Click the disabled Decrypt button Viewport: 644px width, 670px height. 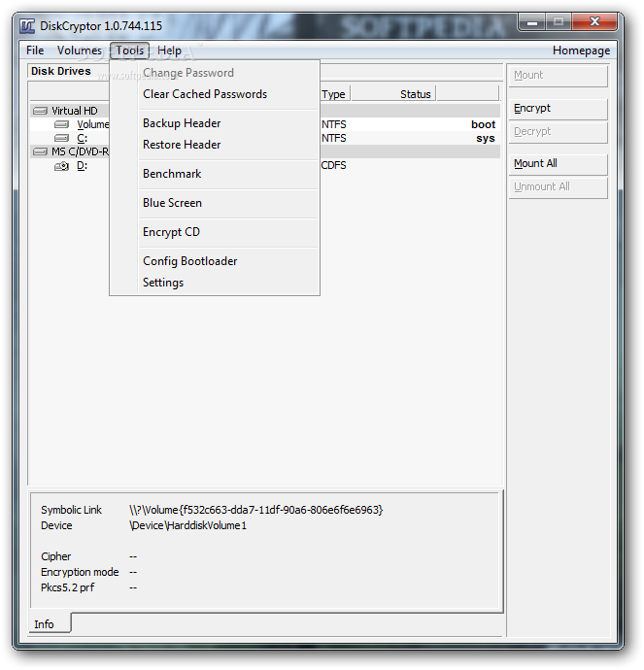[x=559, y=132]
